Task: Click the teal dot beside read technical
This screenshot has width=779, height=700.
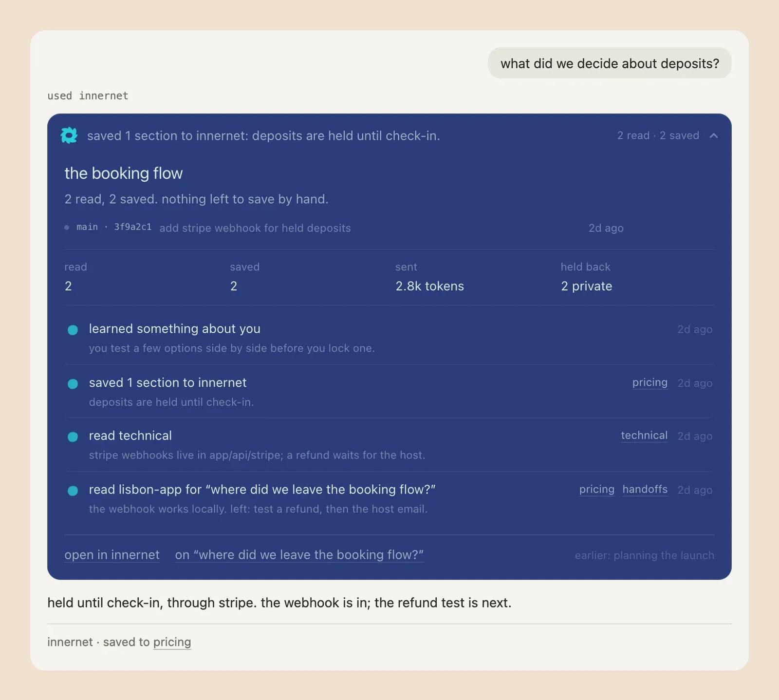Action: point(73,437)
